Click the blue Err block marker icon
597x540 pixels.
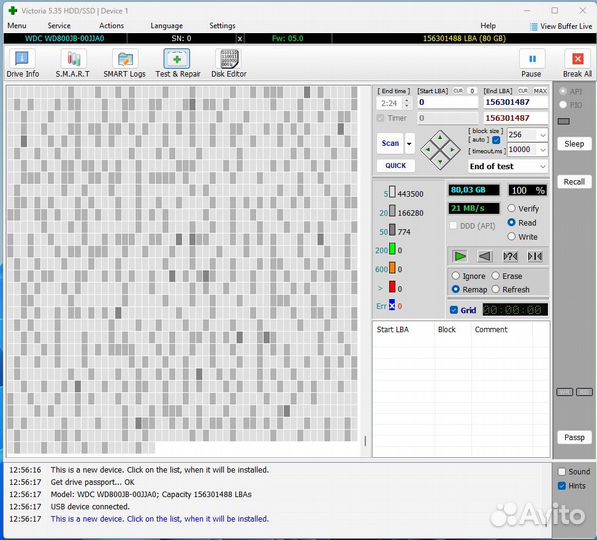pyautogui.click(x=392, y=305)
